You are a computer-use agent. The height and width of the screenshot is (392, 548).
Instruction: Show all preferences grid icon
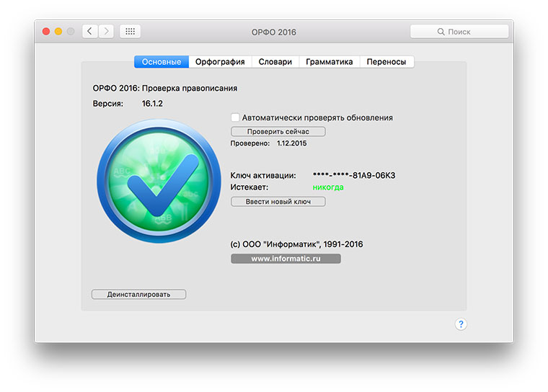pos(130,32)
